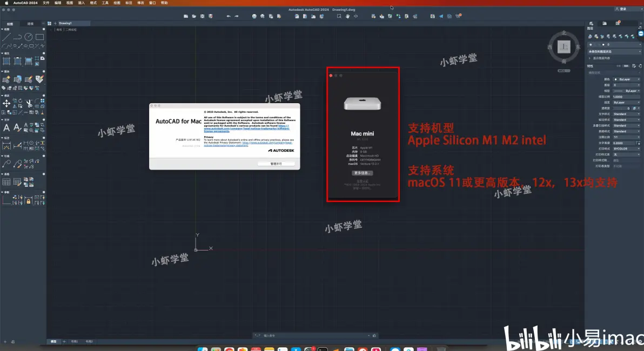Image resolution: width=644 pixels, height=351 pixels.
Task: Click the Insert Block tool
Action: (x=17, y=79)
